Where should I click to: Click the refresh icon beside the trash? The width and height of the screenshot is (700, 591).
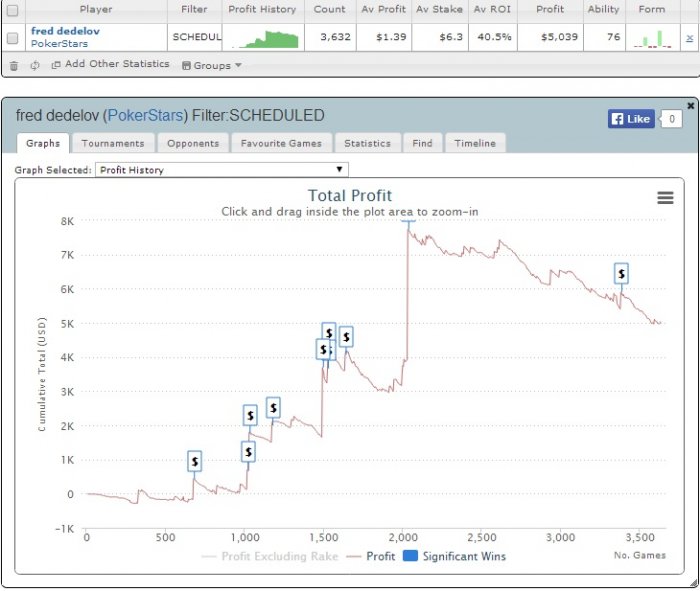[x=34, y=66]
